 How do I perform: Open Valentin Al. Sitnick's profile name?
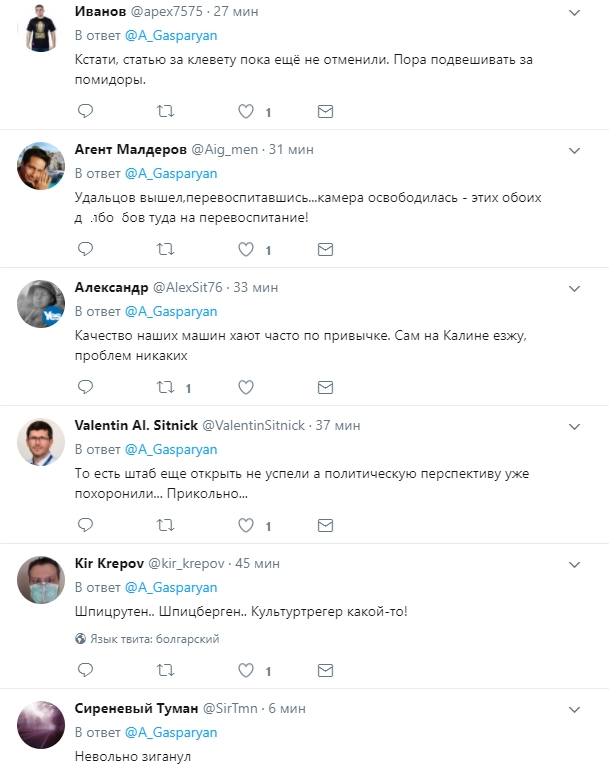point(135,425)
